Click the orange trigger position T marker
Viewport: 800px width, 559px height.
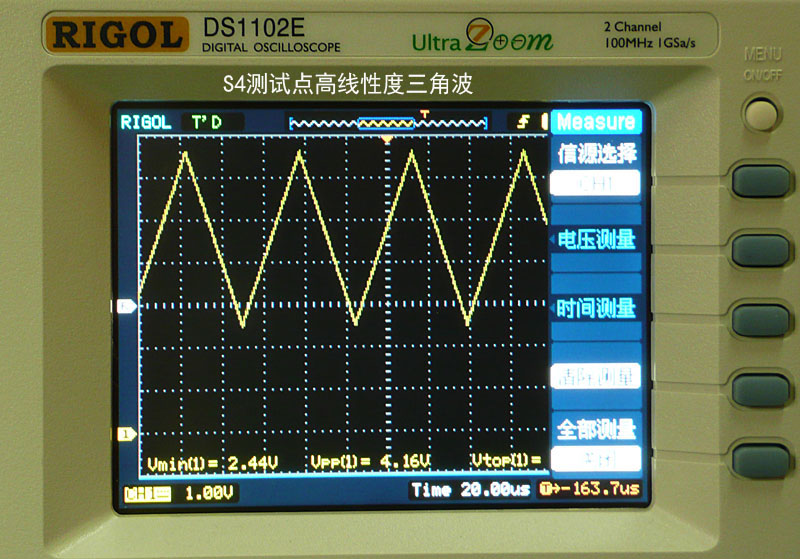[x=425, y=113]
